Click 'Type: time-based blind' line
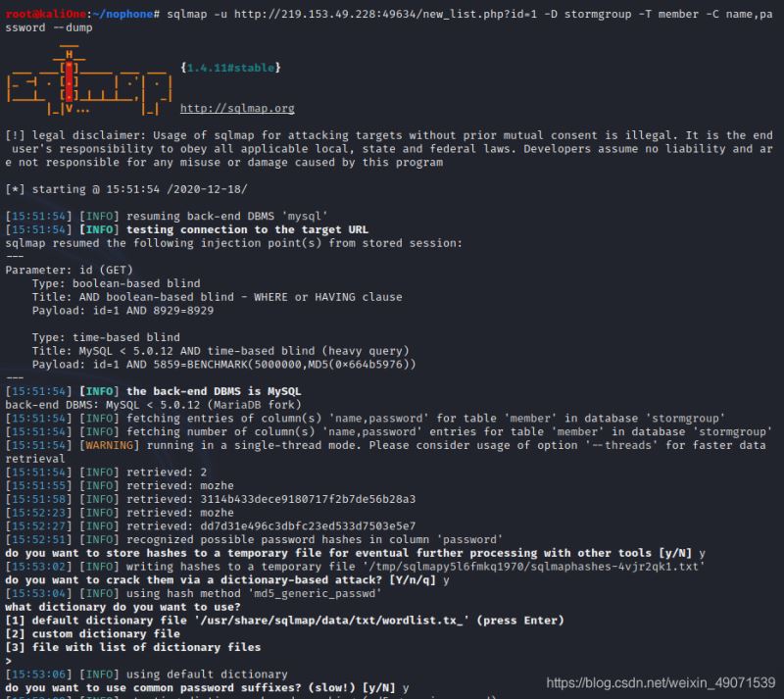 pos(106,338)
